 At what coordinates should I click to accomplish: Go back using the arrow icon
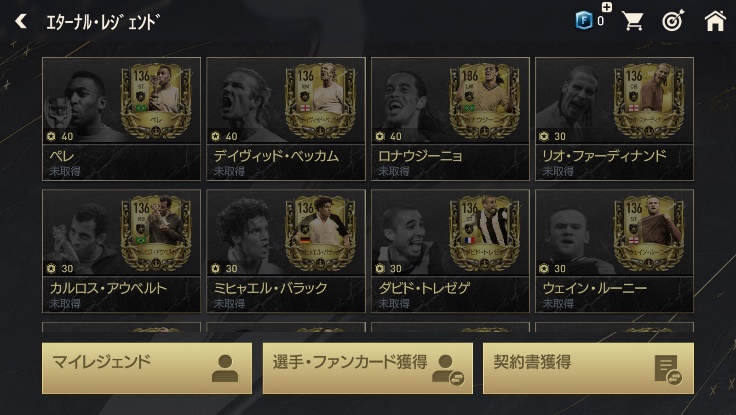[x=21, y=21]
